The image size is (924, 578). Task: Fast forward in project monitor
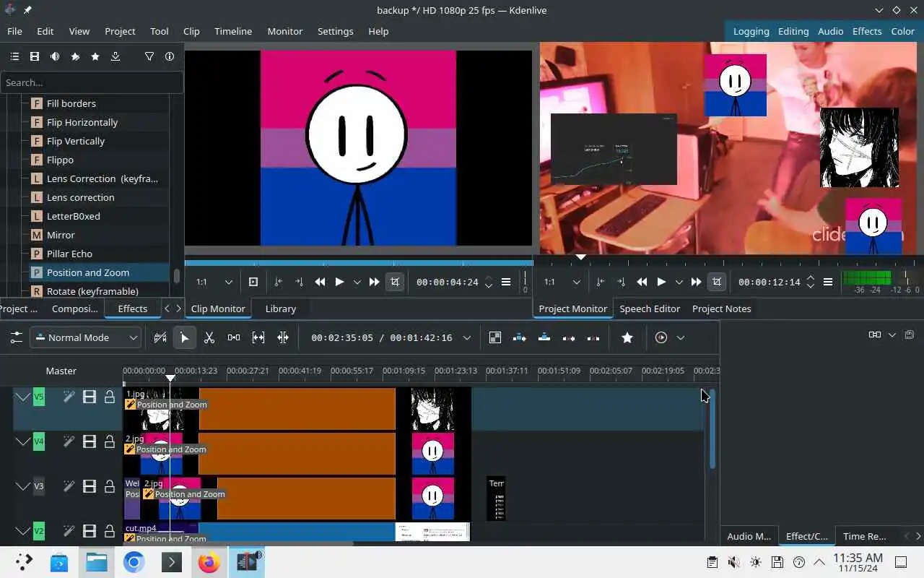(x=696, y=282)
